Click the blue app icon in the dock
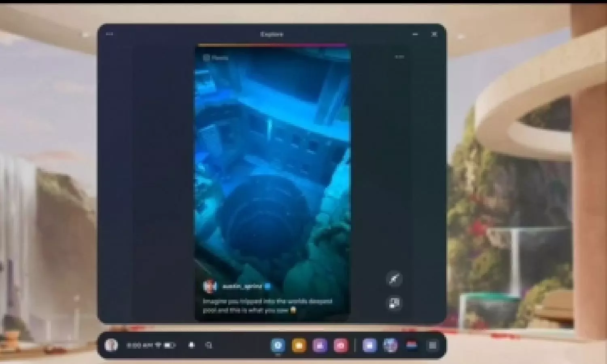Screen dimensions: 607x364 click(x=278, y=345)
